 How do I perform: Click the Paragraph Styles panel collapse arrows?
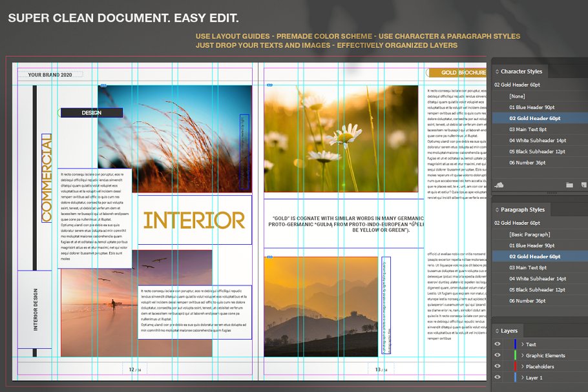click(496, 210)
